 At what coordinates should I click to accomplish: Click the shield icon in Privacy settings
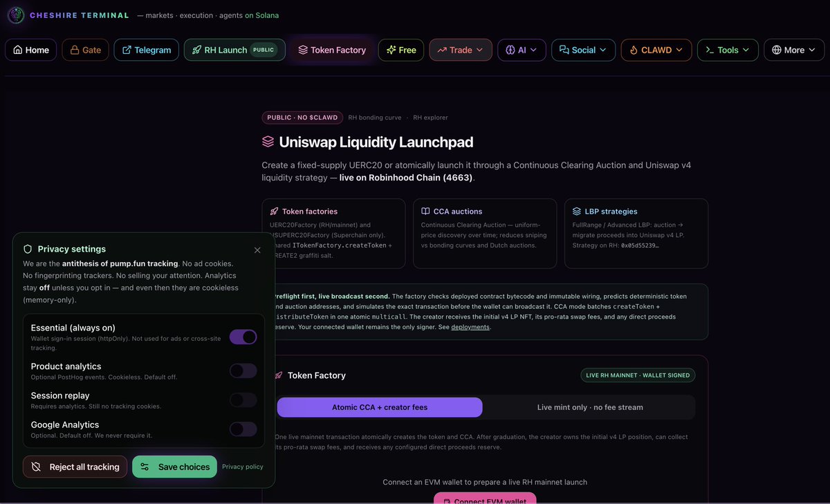[x=28, y=249]
